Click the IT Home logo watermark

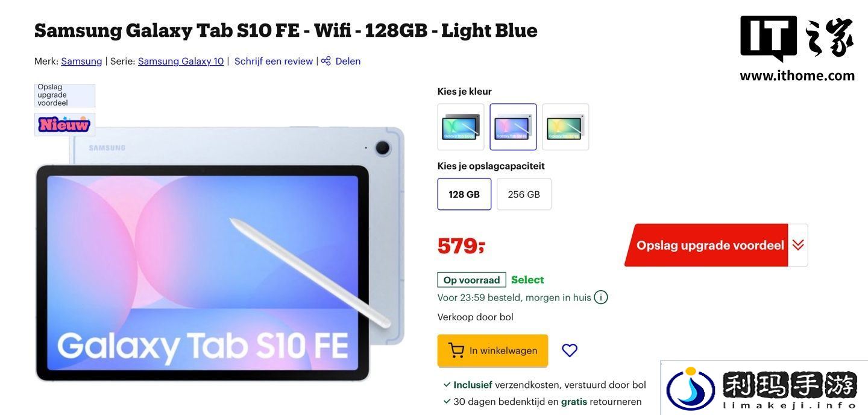click(x=797, y=49)
